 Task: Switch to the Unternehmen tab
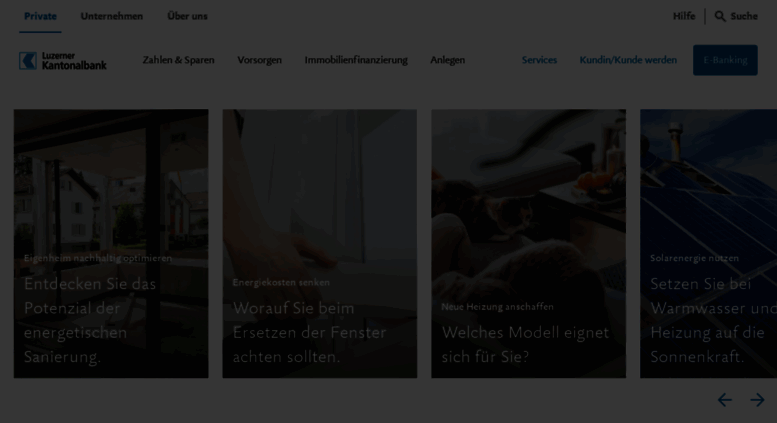pos(111,16)
